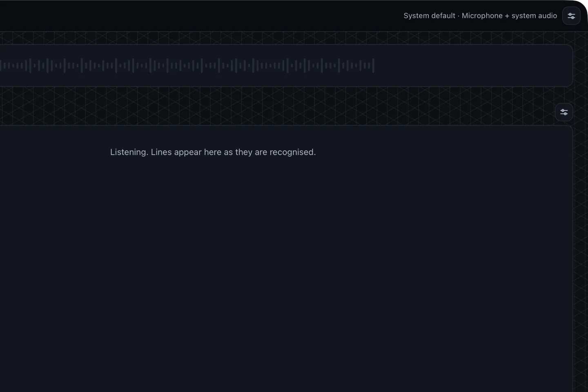
Task: Click the 'Listening. Lines appear here' message
Action: pos(213,152)
